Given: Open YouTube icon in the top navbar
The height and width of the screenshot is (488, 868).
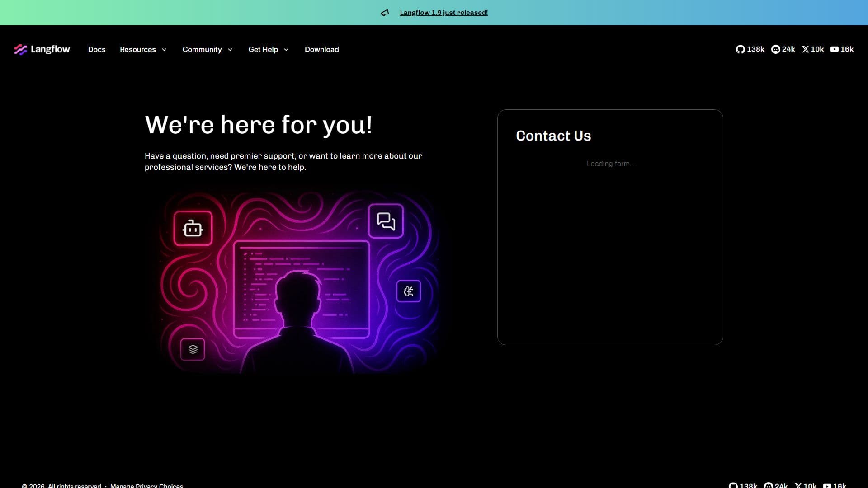Looking at the screenshot, I should pos(835,49).
